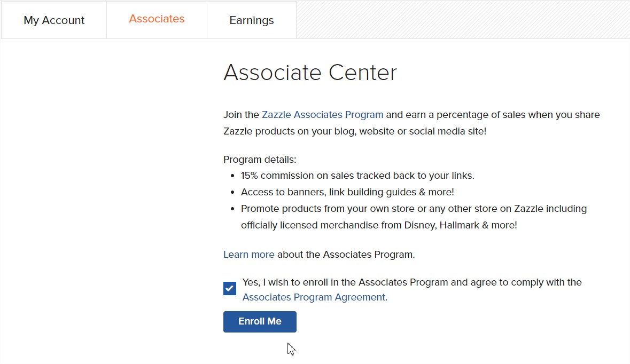The height and width of the screenshot is (364, 630).
Task: Click the 'Access to banners' bullet item
Action: click(347, 192)
